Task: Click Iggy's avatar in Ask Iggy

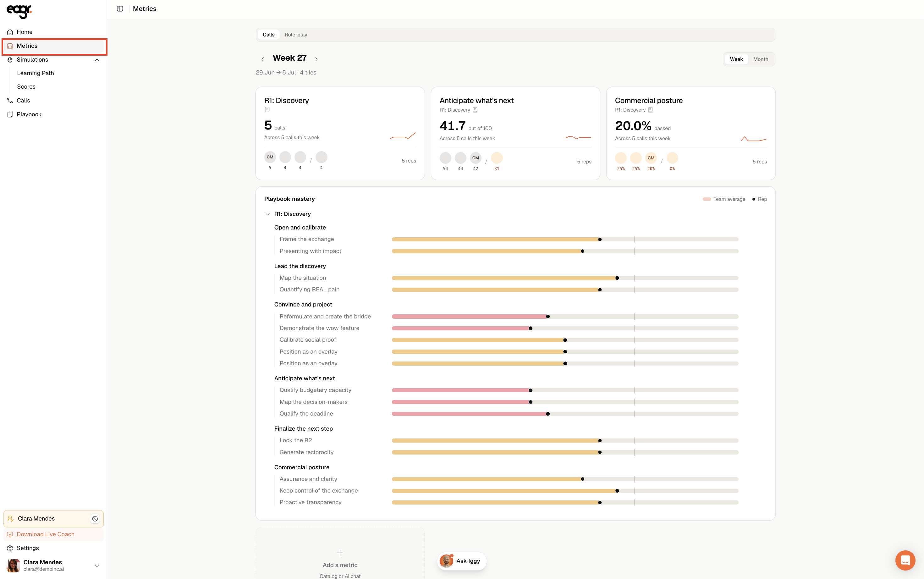Action: pyautogui.click(x=446, y=561)
